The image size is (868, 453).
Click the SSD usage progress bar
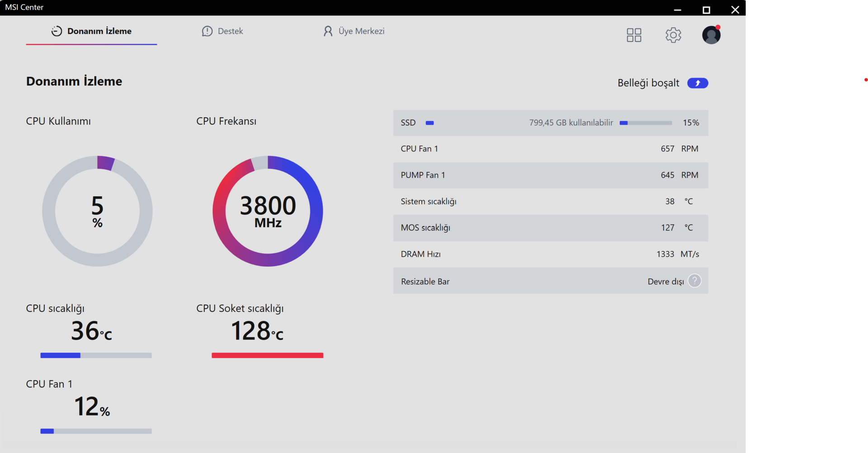point(646,123)
